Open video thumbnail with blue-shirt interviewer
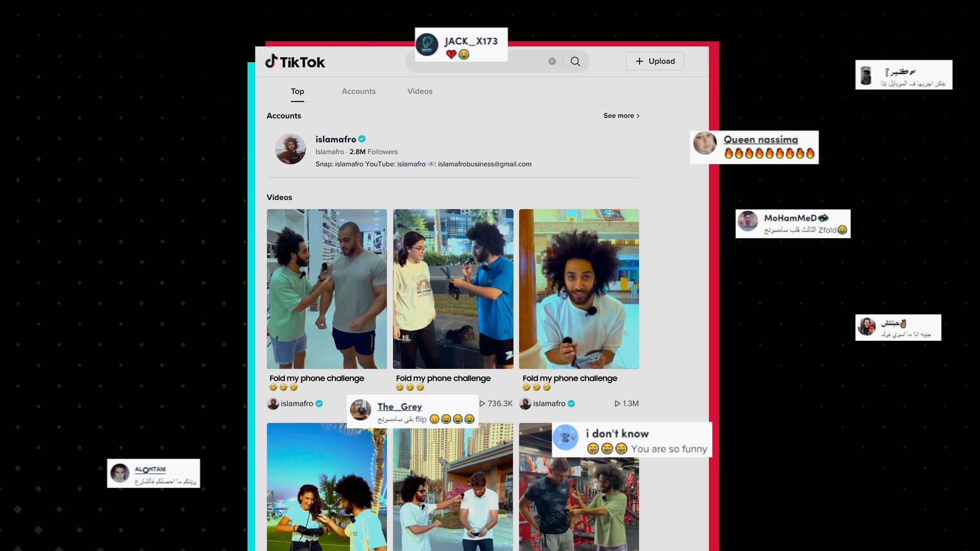The height and width of the screenshot is (551, 980). click(453, 289)
